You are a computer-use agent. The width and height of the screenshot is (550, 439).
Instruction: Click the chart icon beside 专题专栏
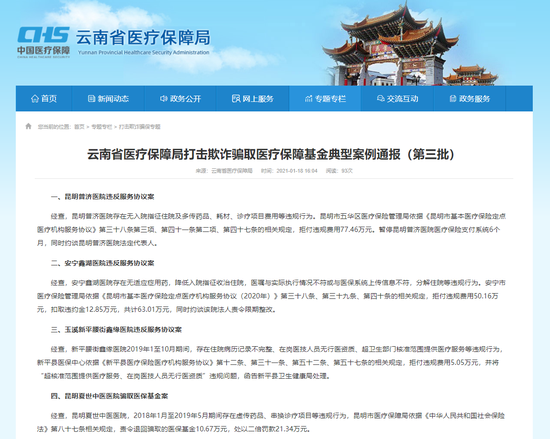(x=308, y=99)
